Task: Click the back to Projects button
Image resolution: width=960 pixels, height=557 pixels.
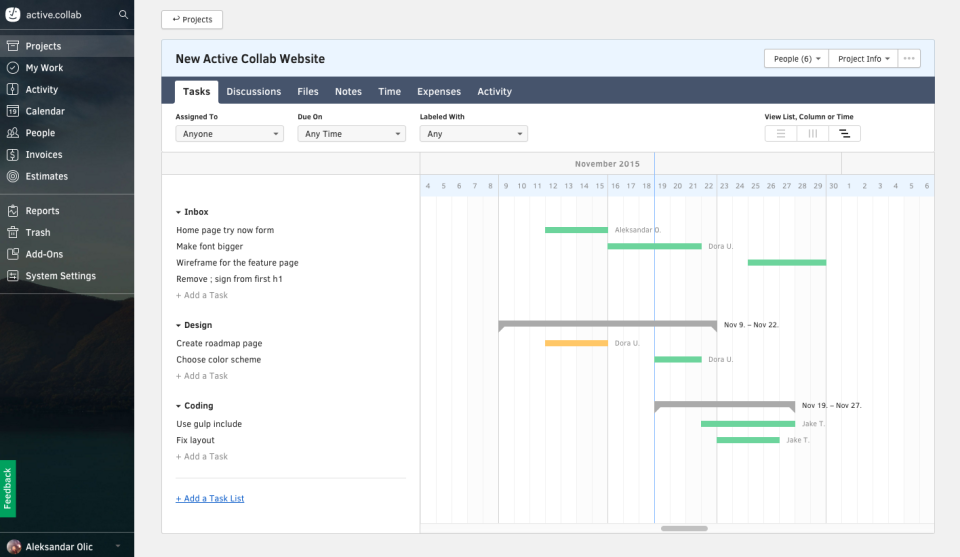Action: click(x=192, y=19)
